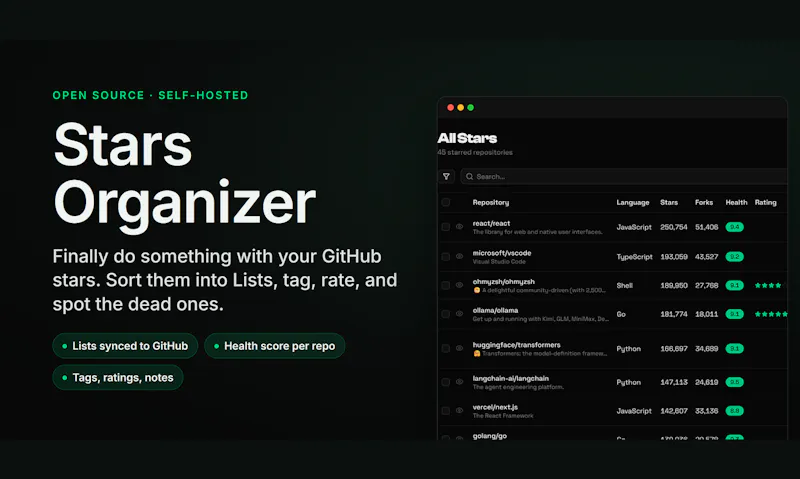Screen dimensions: 800x479
Task: Click the yellow minimize dot of the All Stars window
Action: point(461,107)
